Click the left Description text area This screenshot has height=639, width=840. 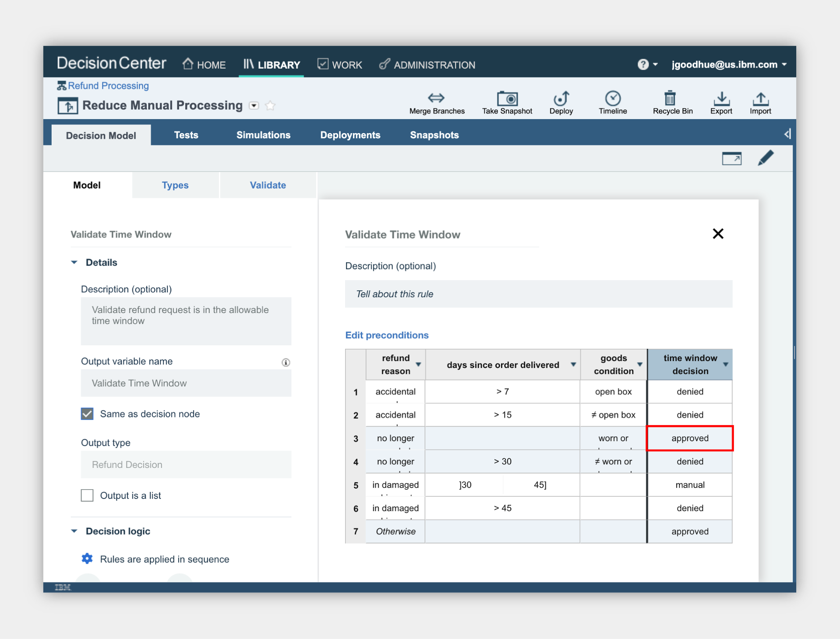pyautogui.click(x=186, y=321)
